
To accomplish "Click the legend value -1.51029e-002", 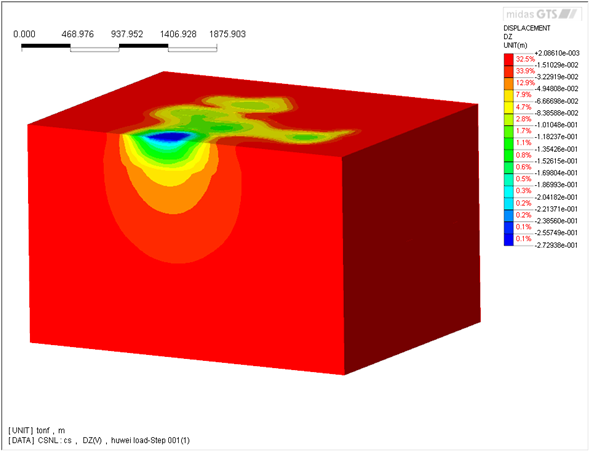I will click(557, 65).
